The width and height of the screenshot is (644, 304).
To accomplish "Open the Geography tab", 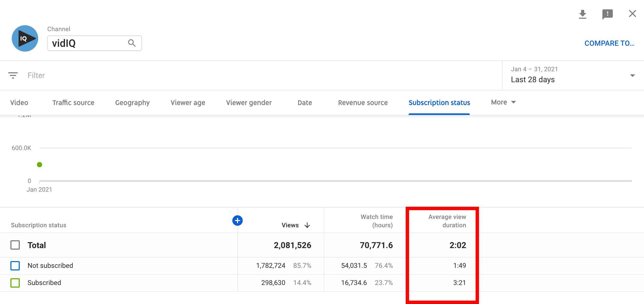I will (132, 102).
